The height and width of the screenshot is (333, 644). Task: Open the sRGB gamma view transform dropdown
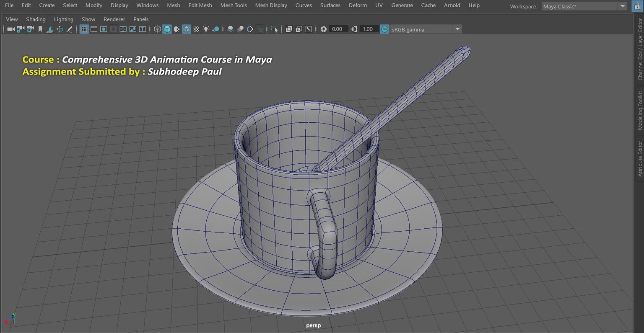pyautogui.click(x=426, y=29)
